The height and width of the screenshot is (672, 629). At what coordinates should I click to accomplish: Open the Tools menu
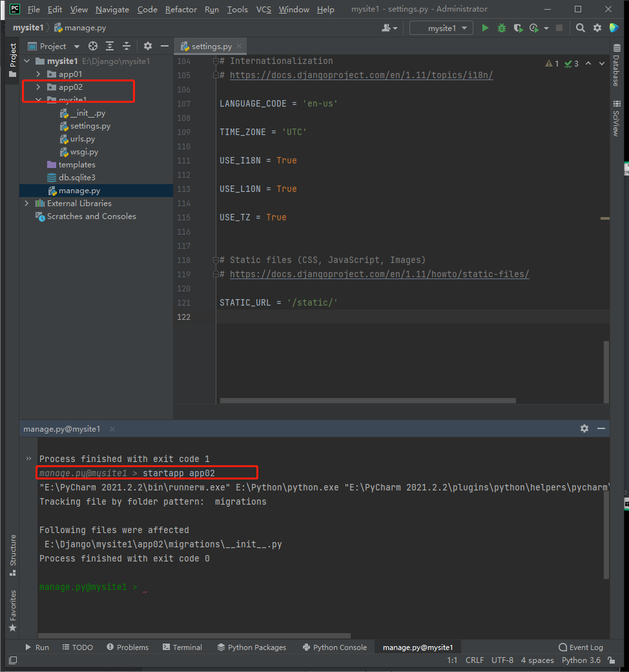(x=237, y=10)
